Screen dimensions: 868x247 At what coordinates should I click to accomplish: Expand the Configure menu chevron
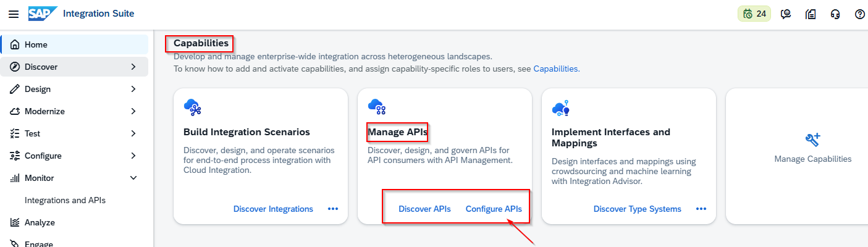[x=134, y=156]
